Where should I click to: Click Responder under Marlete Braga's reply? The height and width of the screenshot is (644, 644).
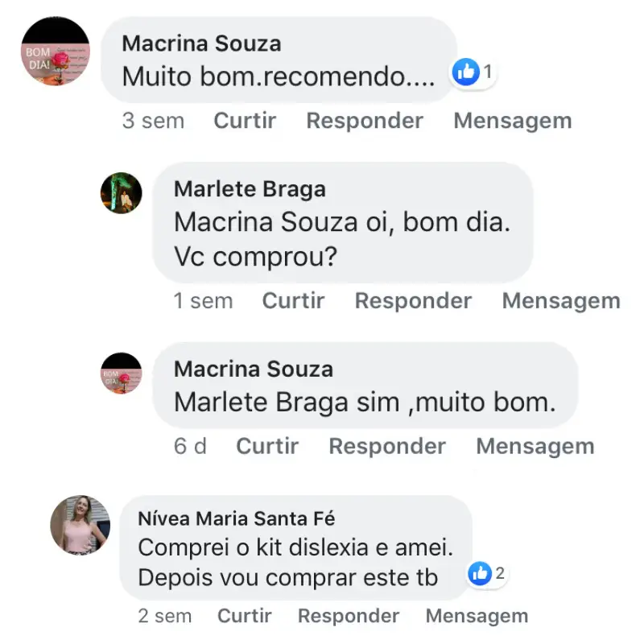click(x=413, y=301)
